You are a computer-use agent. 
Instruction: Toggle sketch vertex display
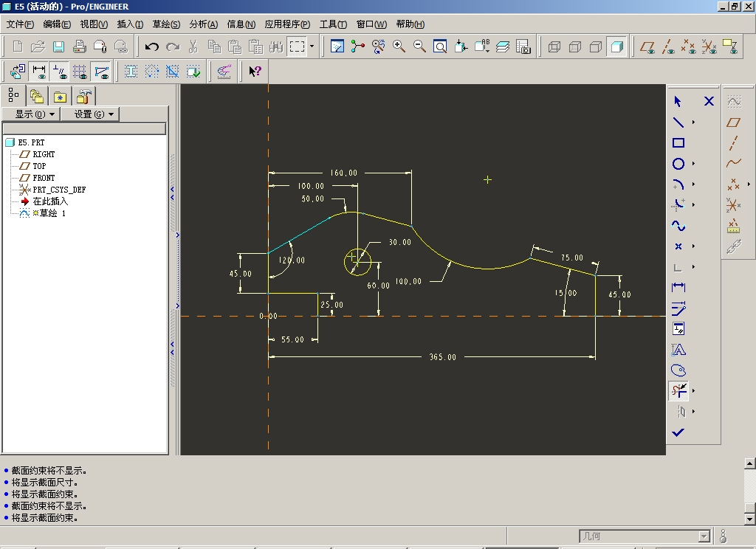pyautogui.click(x=101, y=72)
